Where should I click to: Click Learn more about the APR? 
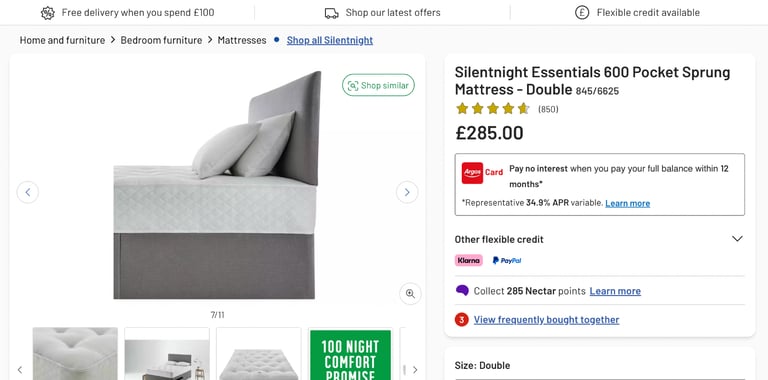click(627, 203)
